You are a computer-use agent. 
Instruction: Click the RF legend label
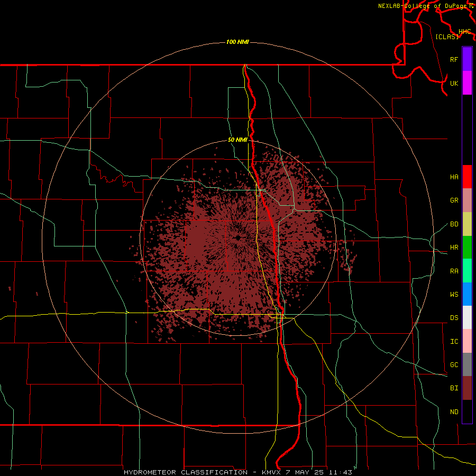[x=454, y=59]
